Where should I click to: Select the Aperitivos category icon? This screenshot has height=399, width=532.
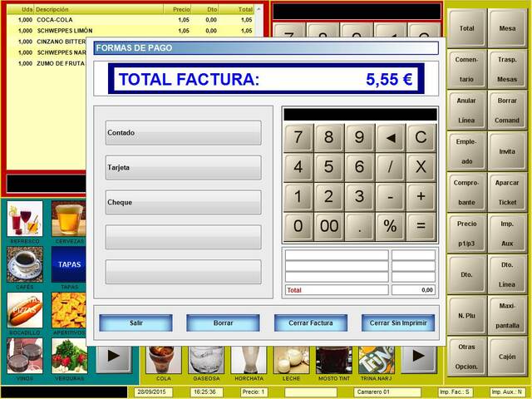(68, 310)
